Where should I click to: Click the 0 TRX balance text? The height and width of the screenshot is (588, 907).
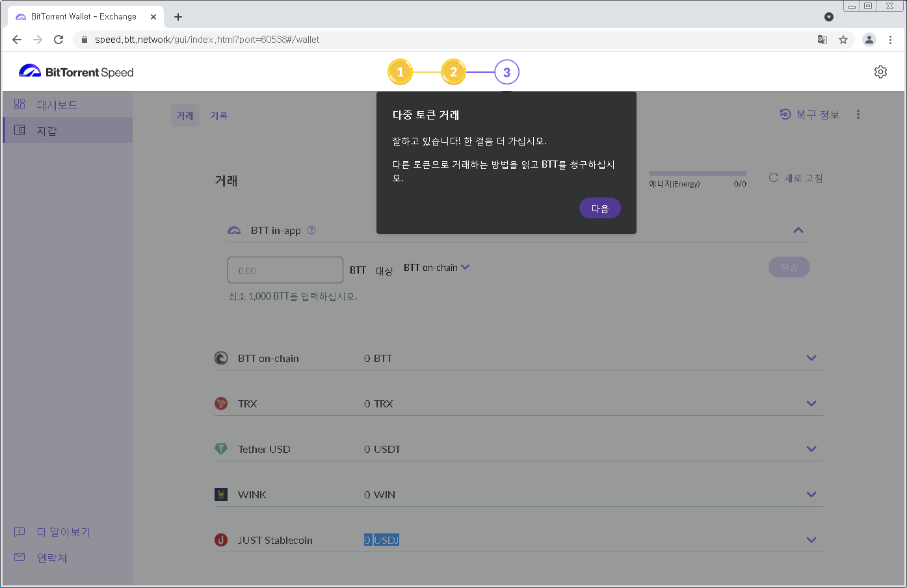(378, 403)
